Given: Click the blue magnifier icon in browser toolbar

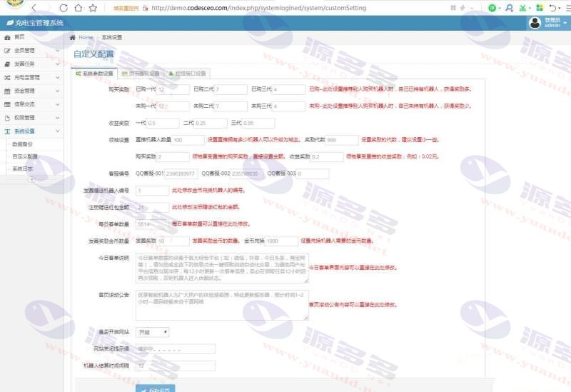Looking at the screenshot, I should [509, 8].
